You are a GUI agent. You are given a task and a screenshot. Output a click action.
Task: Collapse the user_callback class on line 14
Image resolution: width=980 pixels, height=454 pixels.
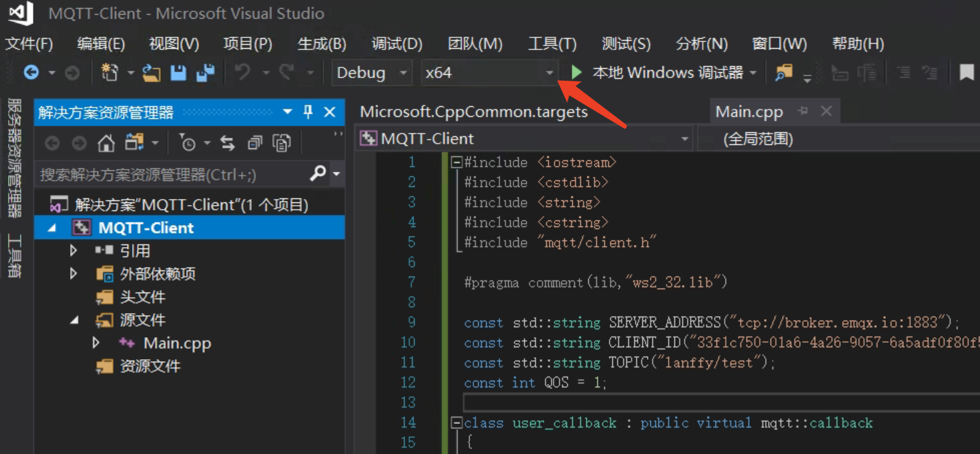click(457, 423)
